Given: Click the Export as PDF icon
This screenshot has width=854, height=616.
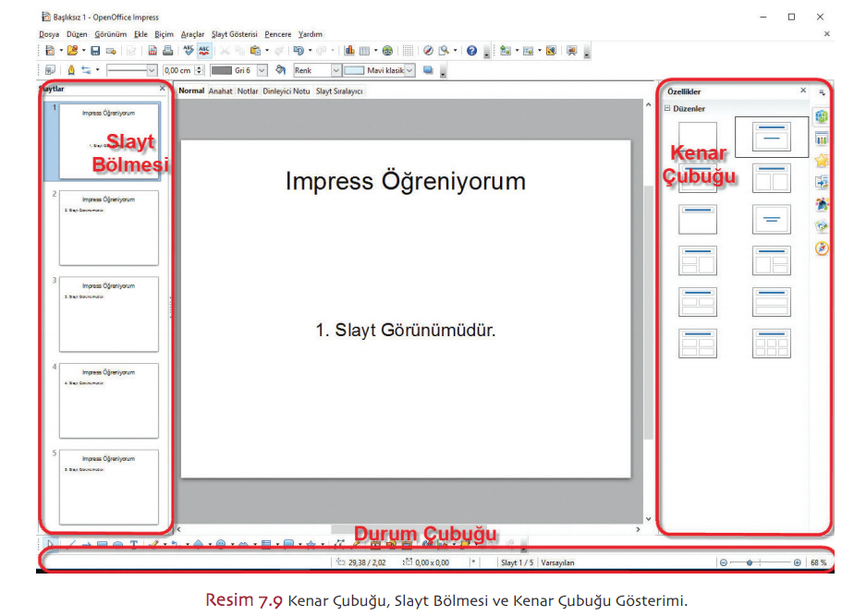Looking at the screenshot, I should tap(153, 51).
